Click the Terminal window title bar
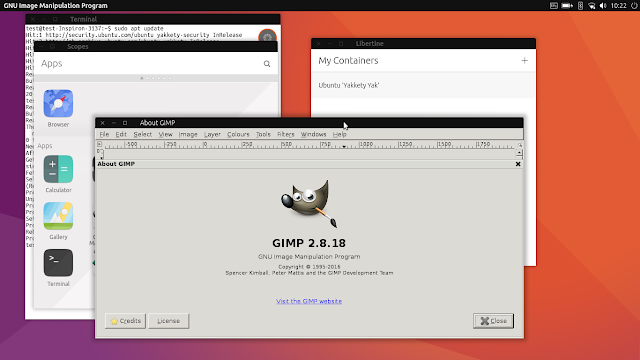The image size is (640, 360). click(153, 19)
